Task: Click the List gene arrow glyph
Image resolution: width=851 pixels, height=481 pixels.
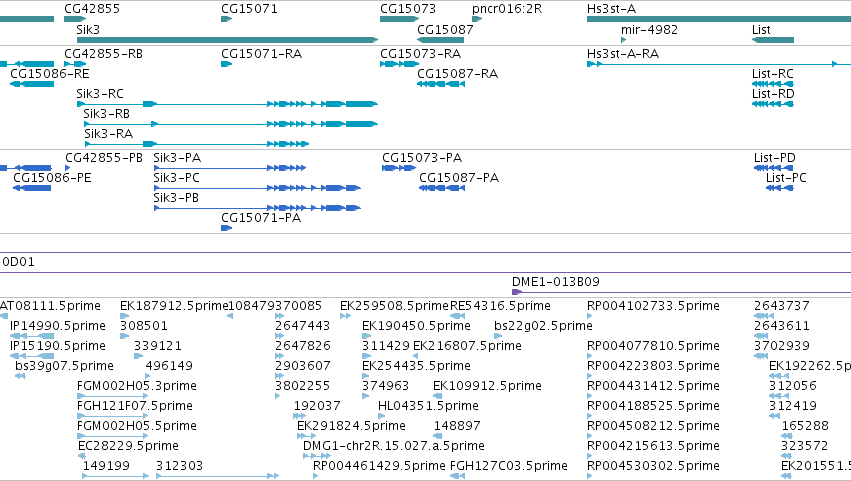Action: pyautogui.click(x=773, y=40)
